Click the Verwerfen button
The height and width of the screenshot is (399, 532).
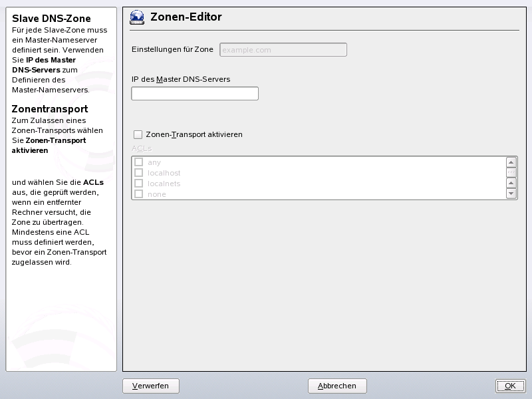tap(151, 386)
